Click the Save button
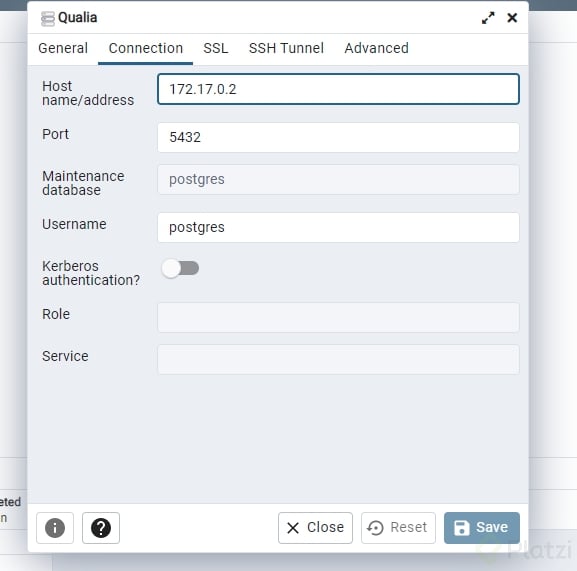The height and width of the screenshot is (571, 577). click(482, 528)
